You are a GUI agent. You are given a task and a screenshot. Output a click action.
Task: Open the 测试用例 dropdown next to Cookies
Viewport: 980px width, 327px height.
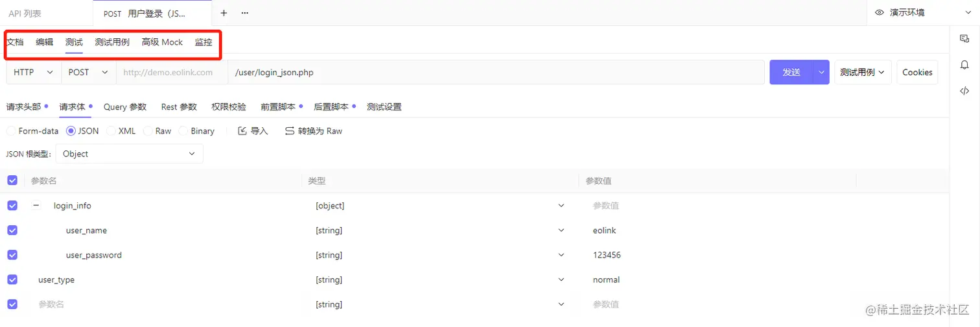[x=863, y=72]
